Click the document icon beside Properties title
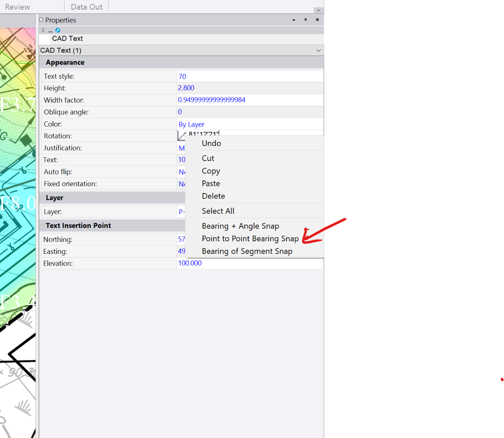The width and height of the screenshot is (504, 438). (x=41, y=19)
